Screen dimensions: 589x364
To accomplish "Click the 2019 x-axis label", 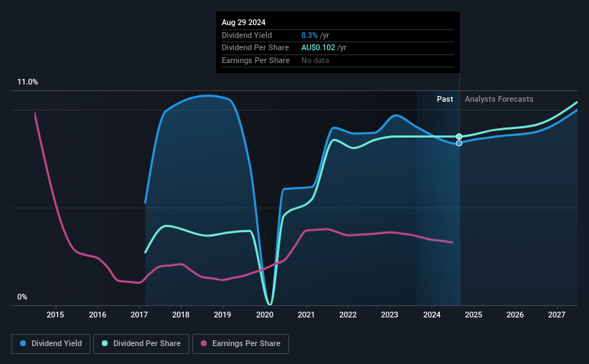I will pyautogui.click(x=222, y=315).
